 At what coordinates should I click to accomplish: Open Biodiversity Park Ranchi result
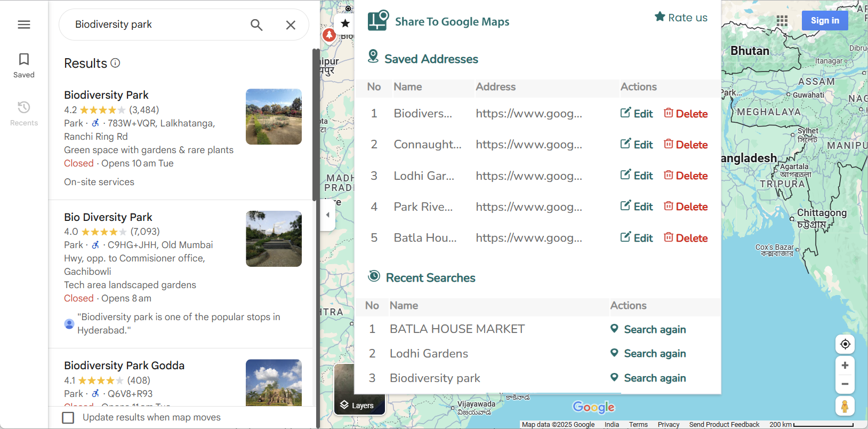[x=106, y=95]
